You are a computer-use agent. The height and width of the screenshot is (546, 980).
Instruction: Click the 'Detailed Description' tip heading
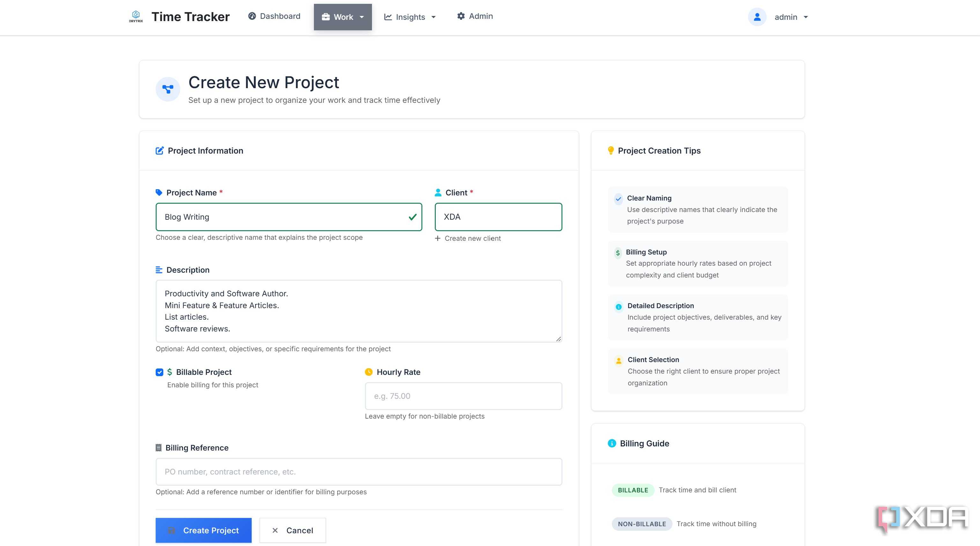(660, 306)
